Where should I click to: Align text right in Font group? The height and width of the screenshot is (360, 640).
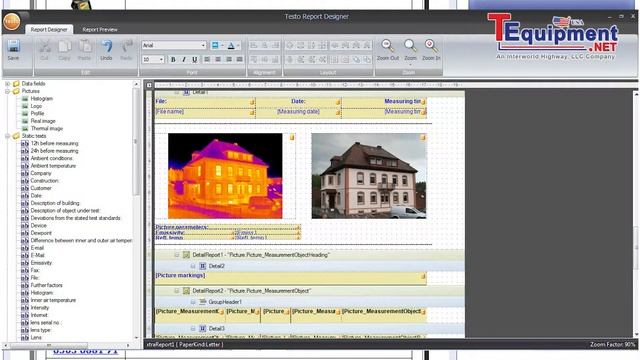tap(229, 60)
